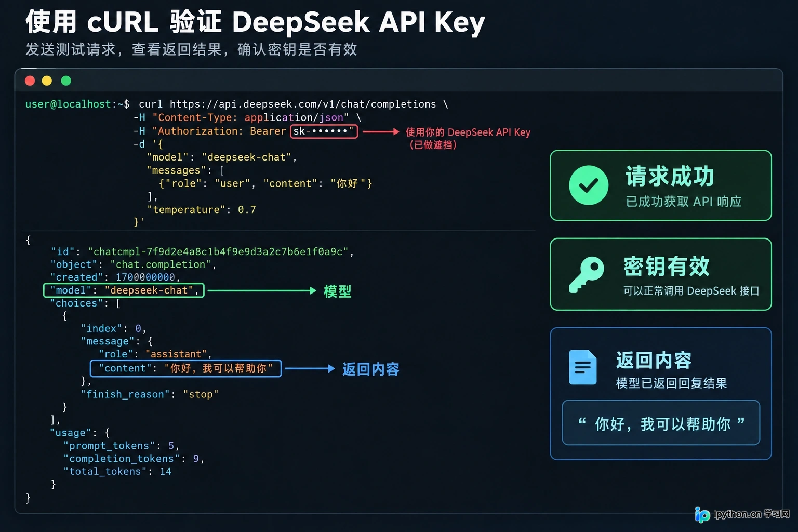Close the terminal with the red dot
This screenshot has height=532, width=798.
pos(30,81)
